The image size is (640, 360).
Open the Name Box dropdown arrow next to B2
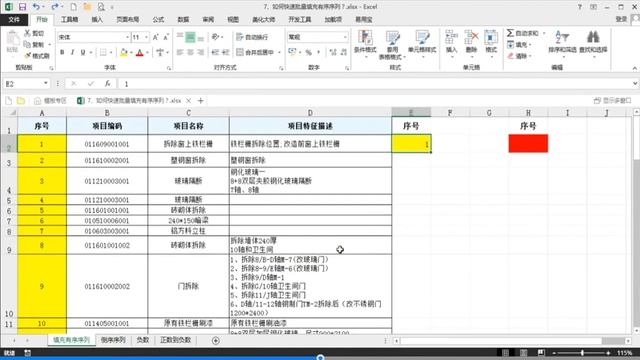(46, 84)
